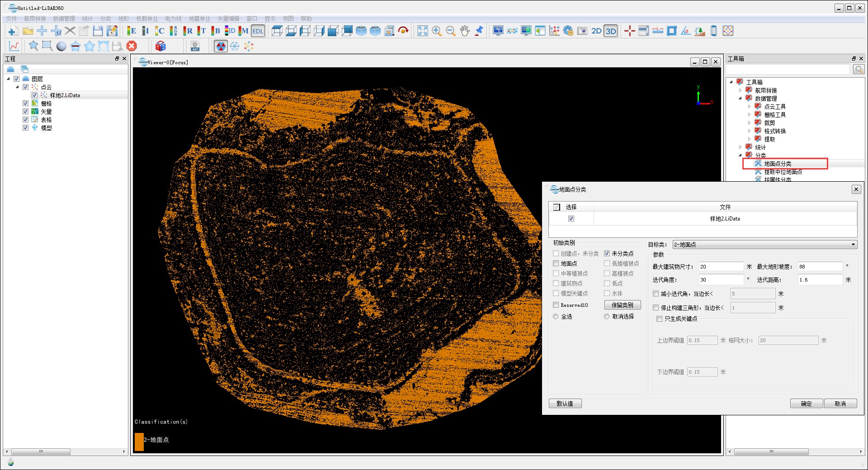Open the 帮助 menu
The width and height of the screenshot is (868, 470).
(x=306, y=19)
